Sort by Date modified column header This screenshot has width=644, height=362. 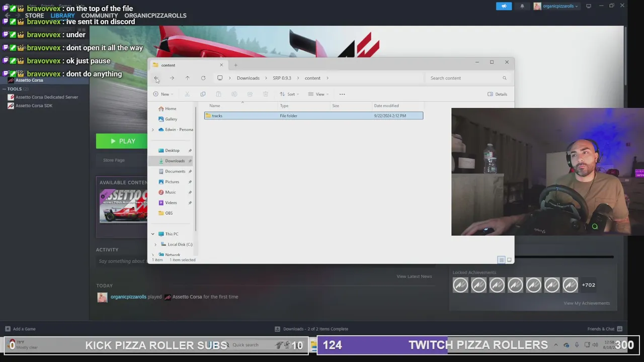tap(386, 106)
